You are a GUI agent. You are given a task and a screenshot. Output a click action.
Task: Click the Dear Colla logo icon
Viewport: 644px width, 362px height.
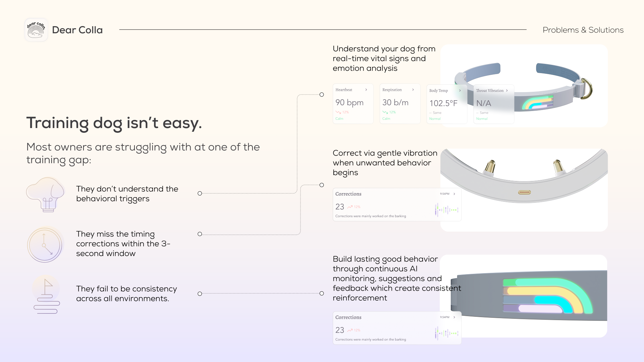(x=36, y=30)
